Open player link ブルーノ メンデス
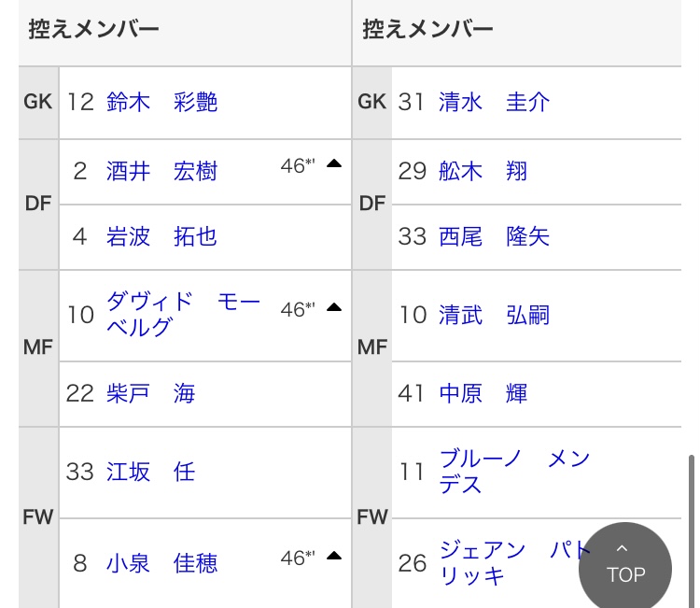This screenshot has height=608, width=700. pos(513,472)
